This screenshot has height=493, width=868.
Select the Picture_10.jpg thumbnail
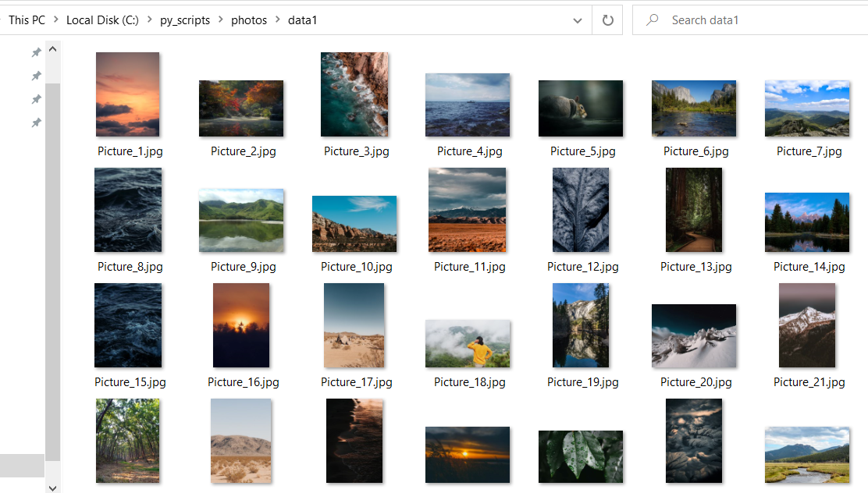pyautogui.click(x=354, y=224)
